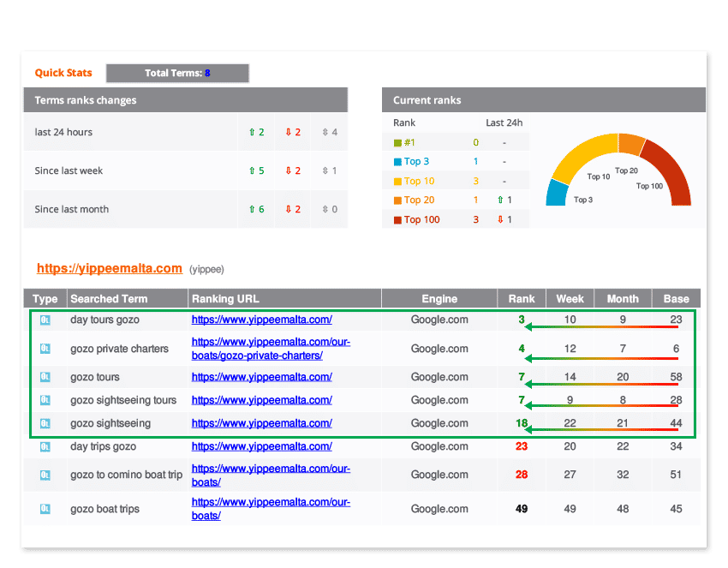Sort by the Engine column header
This screenshot has height=568, width=728.
(439, 299)
